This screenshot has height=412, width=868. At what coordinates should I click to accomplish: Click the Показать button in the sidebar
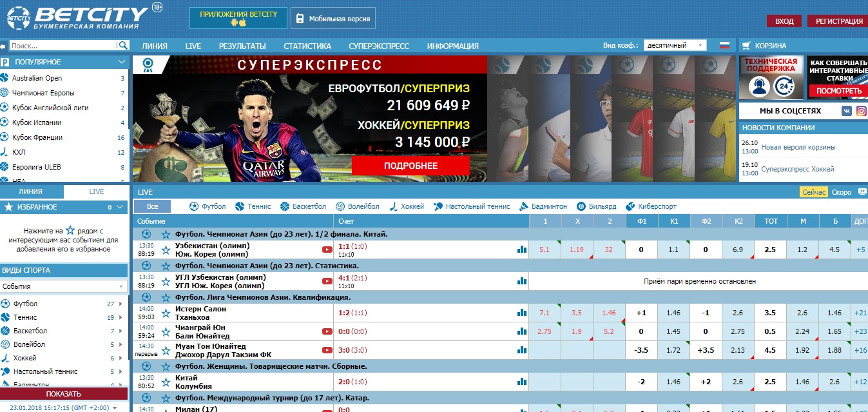(63, 394)
